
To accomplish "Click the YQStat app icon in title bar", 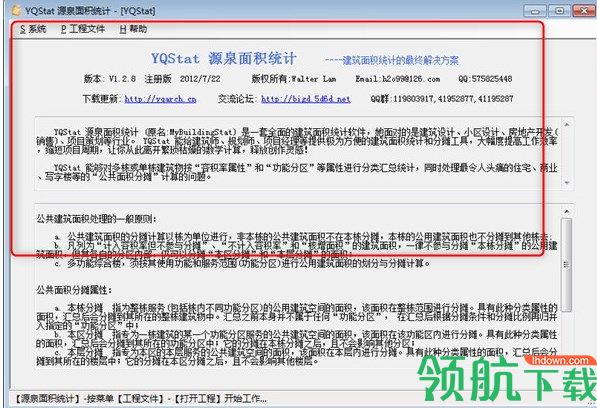I will click(16, 10).
